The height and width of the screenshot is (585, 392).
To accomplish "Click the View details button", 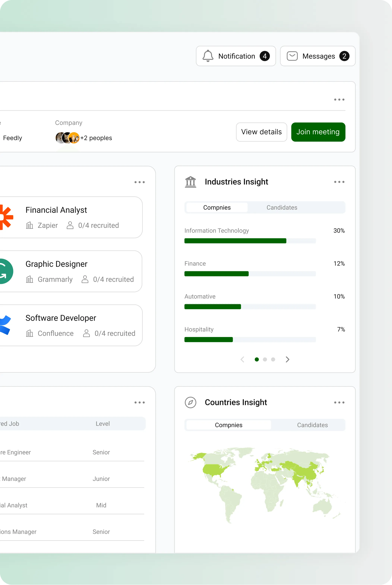I will click(x=261, y=132).
